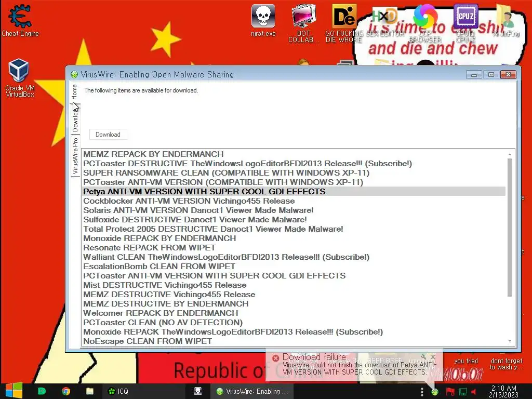The height and width of the screenshot is (399, 532).
Task: Open the skull app taskbar item
Action: click(x=198, y=391)
